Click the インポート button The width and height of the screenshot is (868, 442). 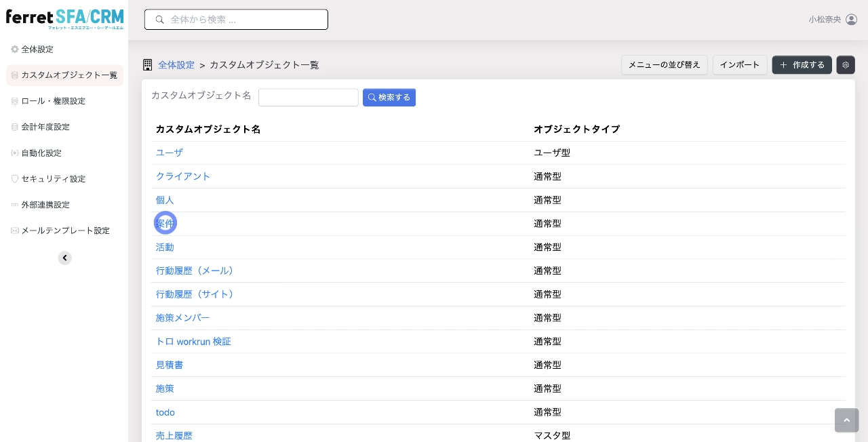coord(740,65)
